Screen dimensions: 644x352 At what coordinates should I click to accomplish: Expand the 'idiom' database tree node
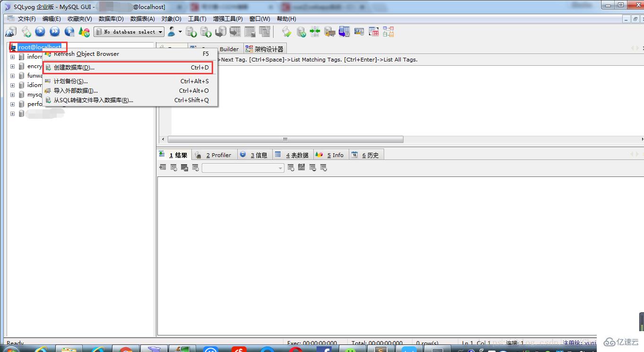13,85
